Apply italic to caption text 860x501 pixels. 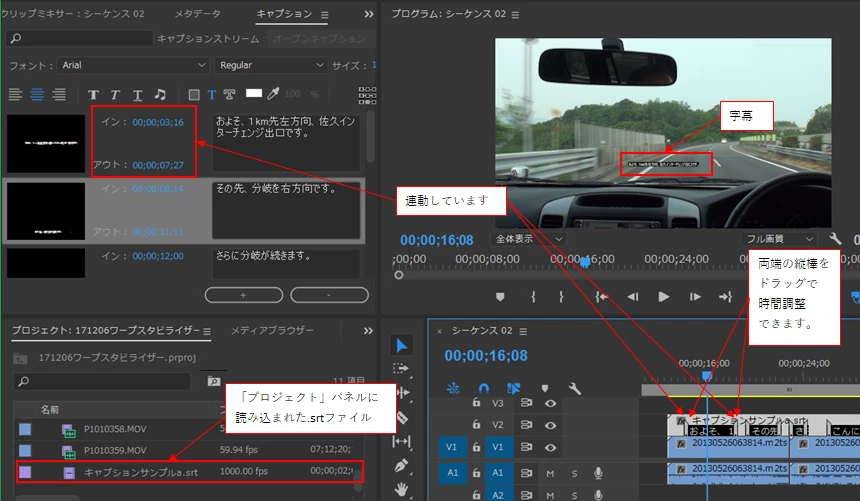[115, 95]
